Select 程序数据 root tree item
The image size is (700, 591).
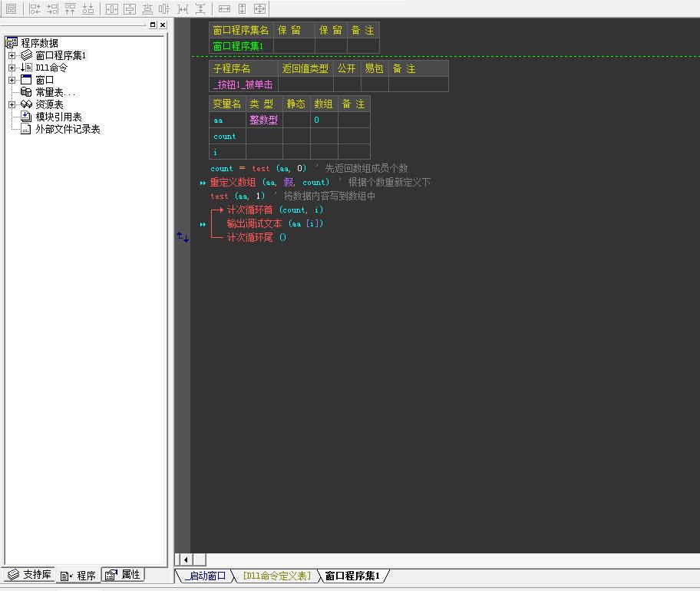39,43
